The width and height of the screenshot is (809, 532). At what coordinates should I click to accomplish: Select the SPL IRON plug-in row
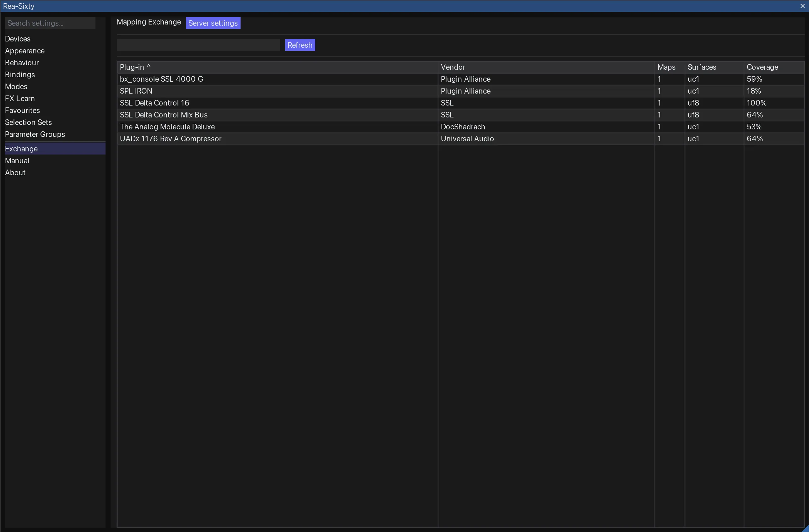pyautogui.click(x=461, y=91)
